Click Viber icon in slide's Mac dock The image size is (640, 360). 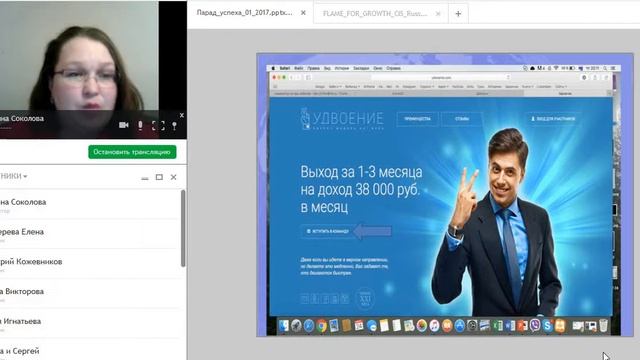point(535,325)
